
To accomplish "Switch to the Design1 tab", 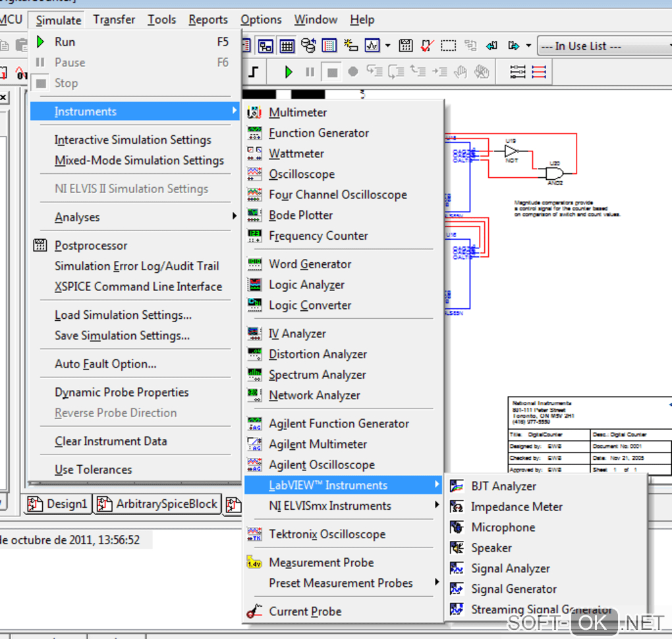I will tap(58, 503).
